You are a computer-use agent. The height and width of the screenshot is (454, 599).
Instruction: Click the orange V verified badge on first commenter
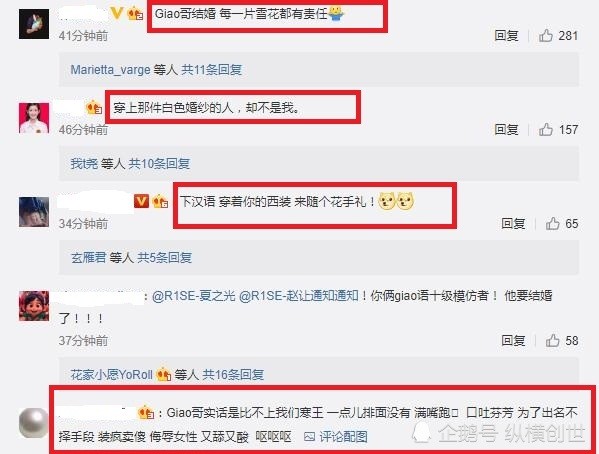[116, 14]
